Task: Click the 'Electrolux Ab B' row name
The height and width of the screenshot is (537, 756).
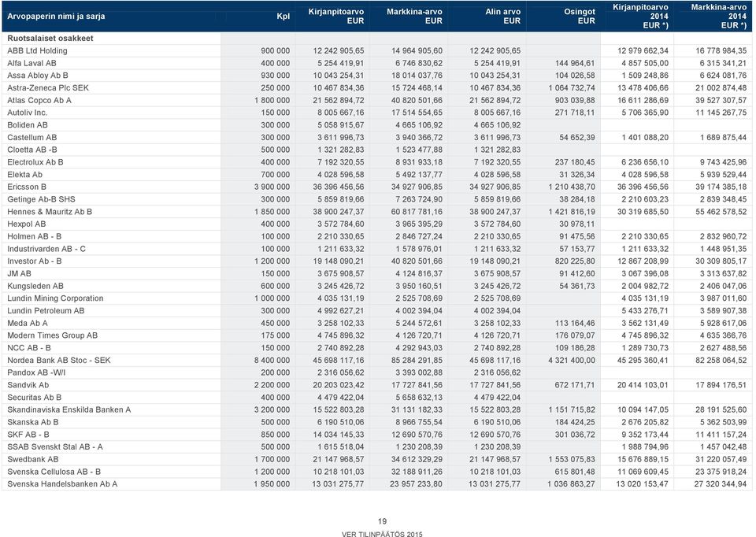Action: point(35,162)
